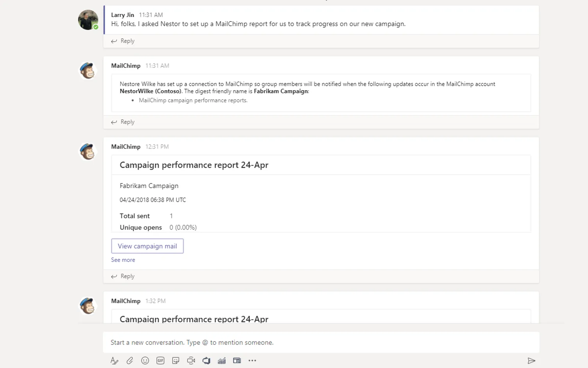Click the 04/24/2018 06:38 PM UTC timestamp
Image resolution: width=588 pixels, height=368 pixels.
pyautogui.click(x=153, y=200)
